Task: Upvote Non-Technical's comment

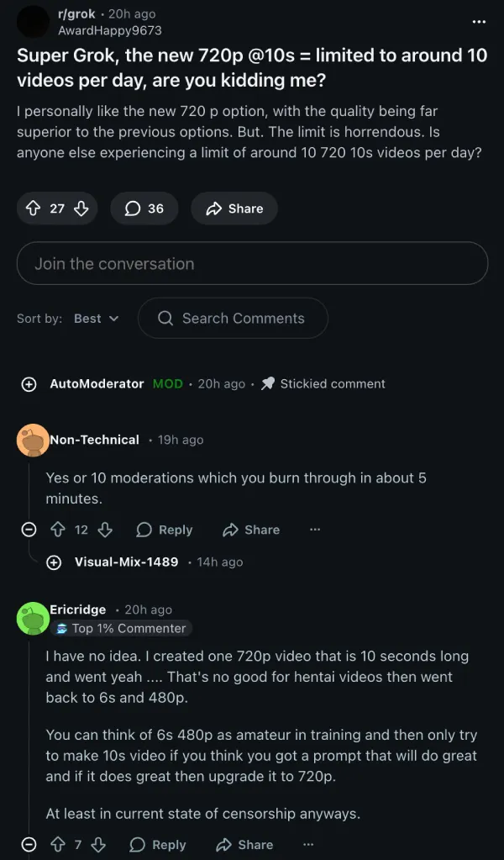Action: coord(57,530)
